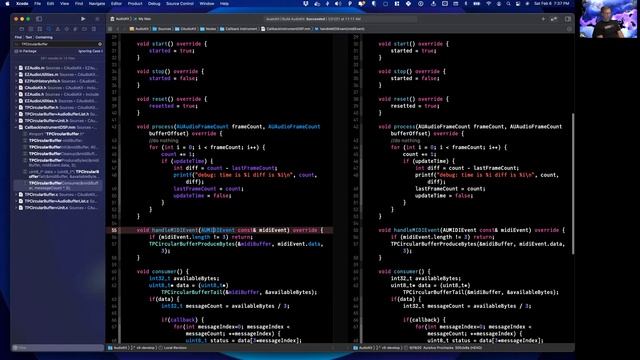Open the Issue navigator warning icon

click(58, 29)
